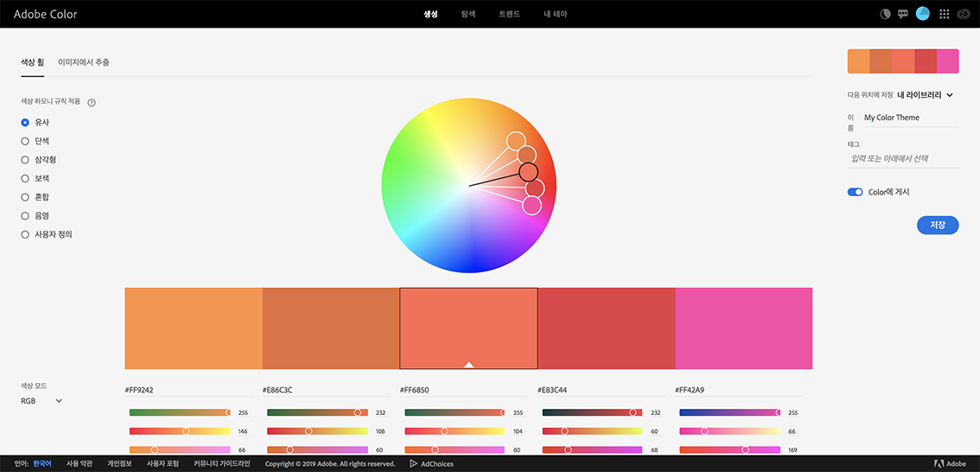Click the red slider of #FF9242
The width and height of the screenshot is (980, 472).
pyautogui.click(x=180, y=412)
